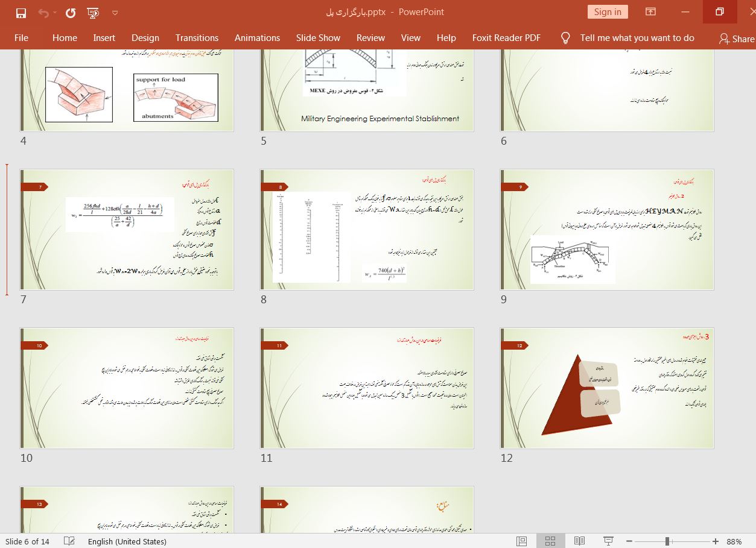Open the Animations ribbon tab
Screen dimensions: 756x548
click(x=257, y=38)
